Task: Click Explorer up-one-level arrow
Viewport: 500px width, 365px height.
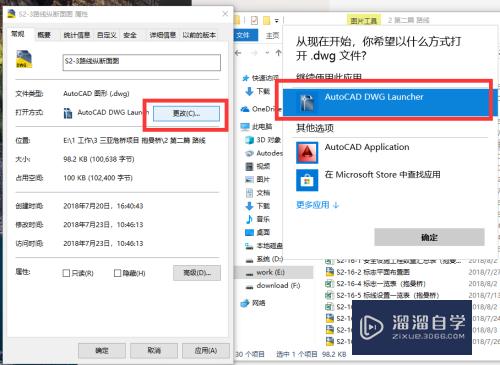Action: point(278,53)
